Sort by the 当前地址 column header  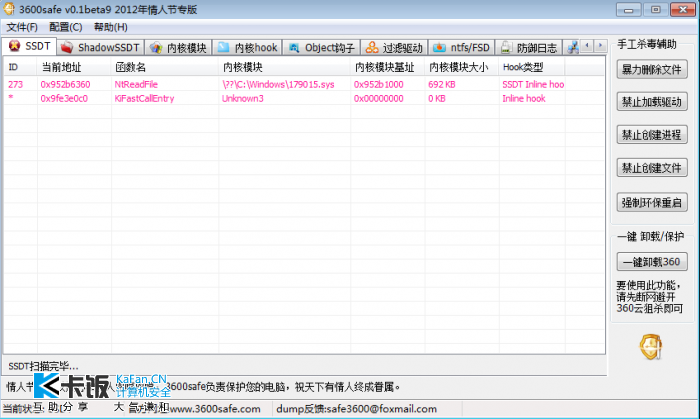pos(74,67)
